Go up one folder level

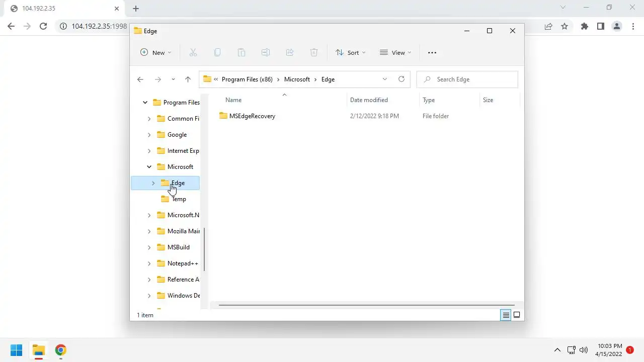click(x=188, y=79)
